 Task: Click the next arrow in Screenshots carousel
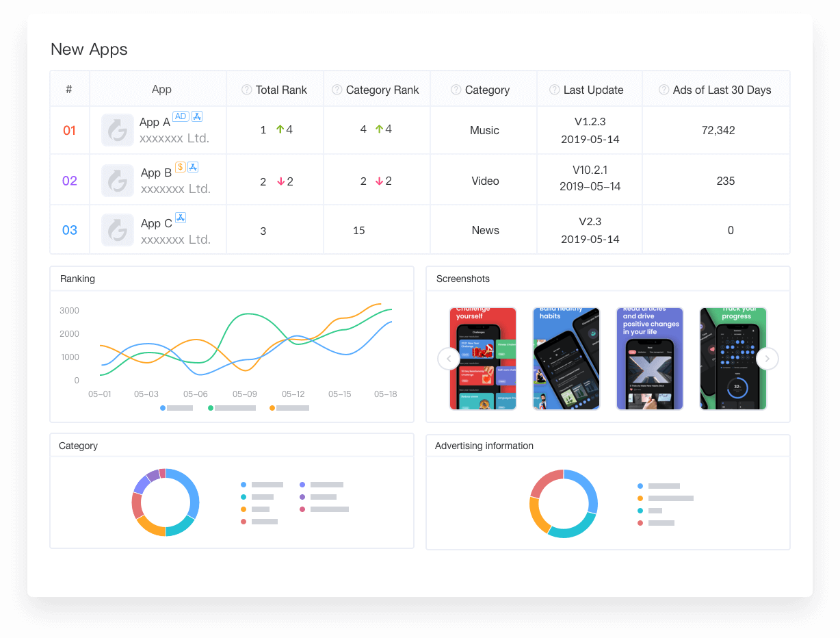click(767, 358)
